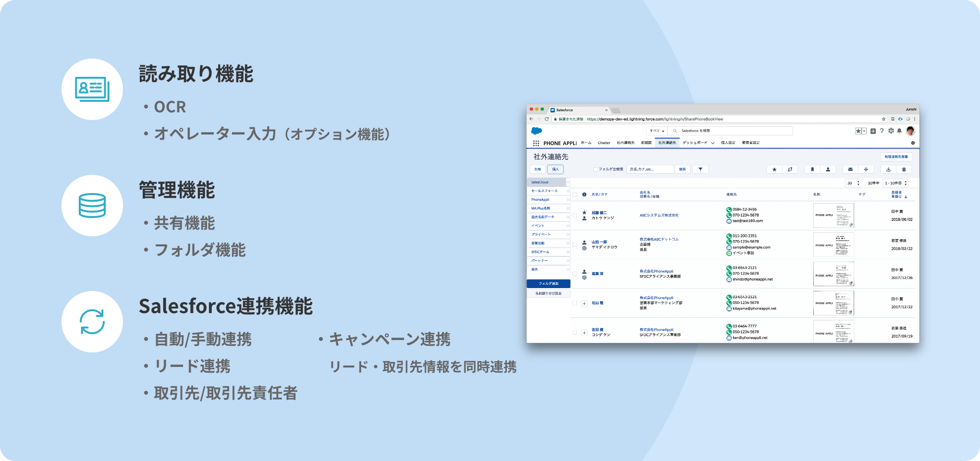Reload the page in the browser

coord(547,119)
